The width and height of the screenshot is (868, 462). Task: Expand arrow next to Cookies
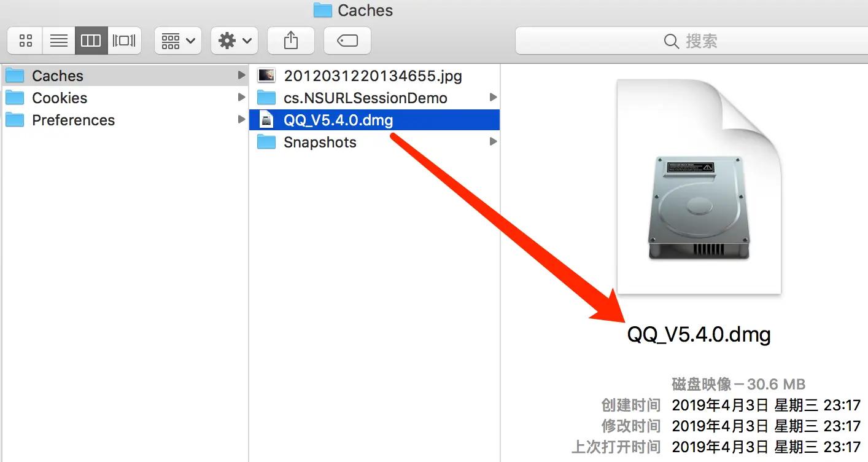(241, 97)
